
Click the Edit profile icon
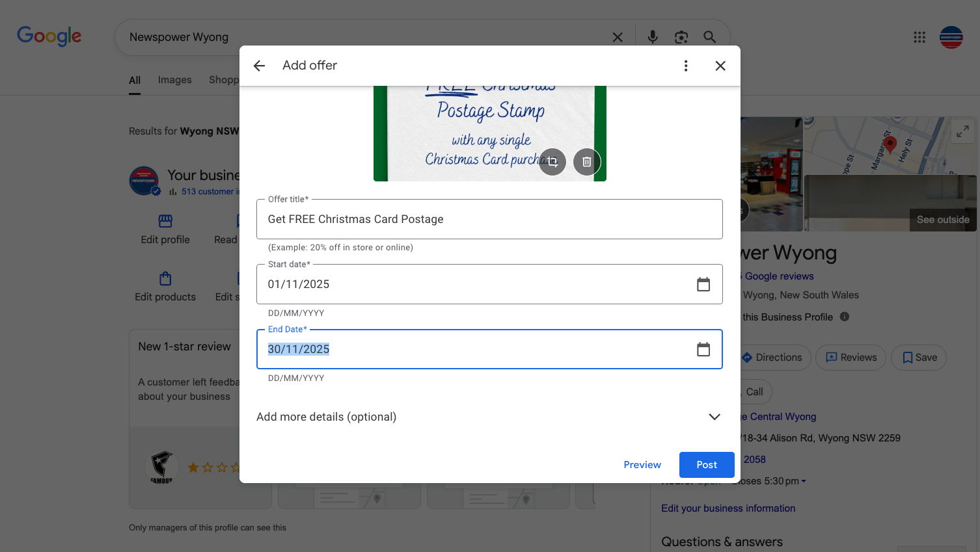[165, 221]
